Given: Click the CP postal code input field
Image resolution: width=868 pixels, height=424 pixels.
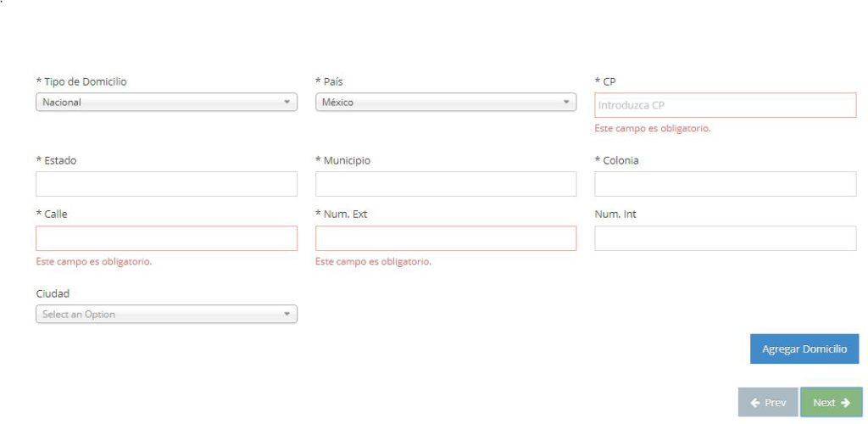Looking at the screenshot, I should tap(725, 106).
